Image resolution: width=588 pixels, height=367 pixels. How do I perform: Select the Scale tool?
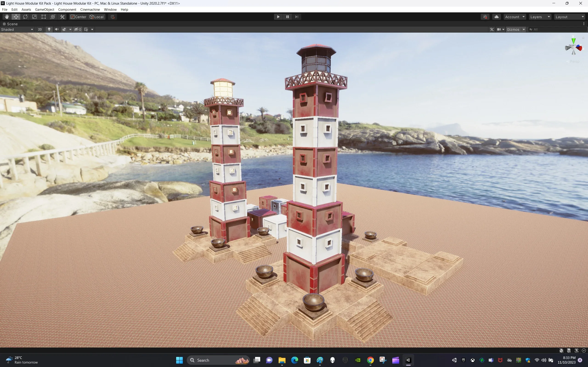click(34, 17)
